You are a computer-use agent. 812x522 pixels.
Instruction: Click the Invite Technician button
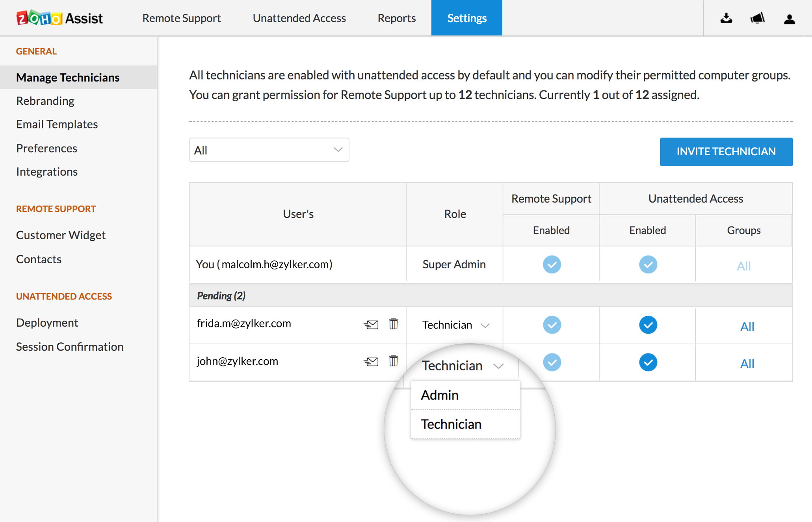(726, 152)
